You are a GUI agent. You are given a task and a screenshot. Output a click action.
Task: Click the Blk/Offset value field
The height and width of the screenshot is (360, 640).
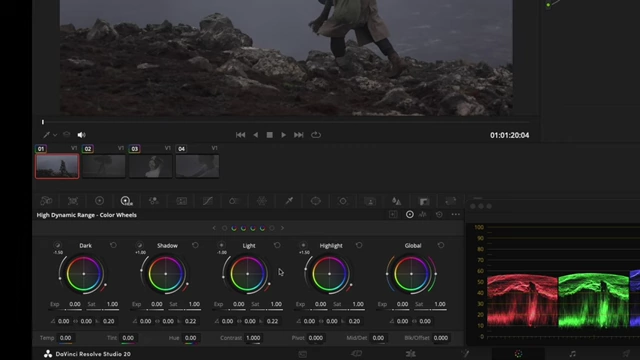point(441,338)
